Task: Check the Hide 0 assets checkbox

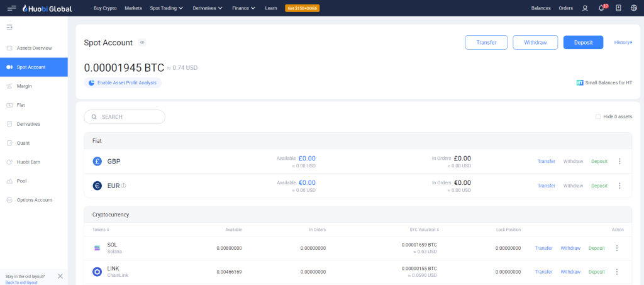Action: point(598,116)
